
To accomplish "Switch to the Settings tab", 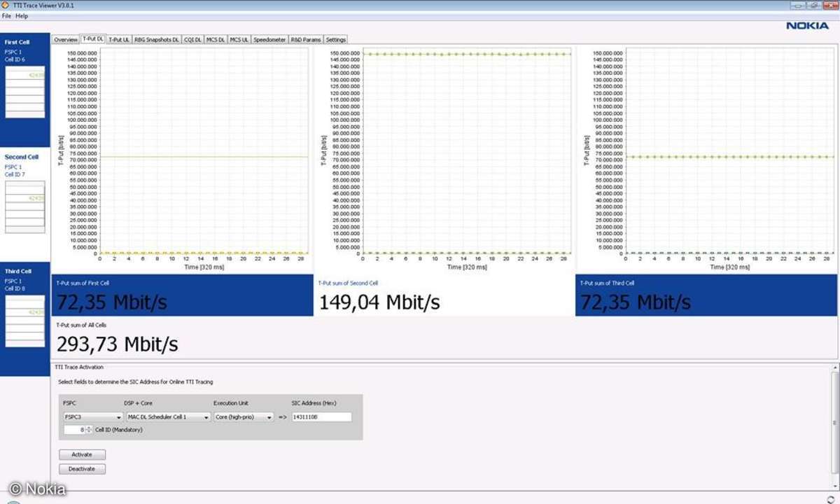I will [335, 40].
